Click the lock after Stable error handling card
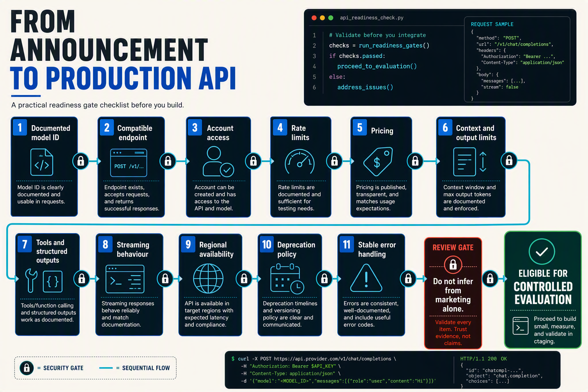 click(408, 279)
